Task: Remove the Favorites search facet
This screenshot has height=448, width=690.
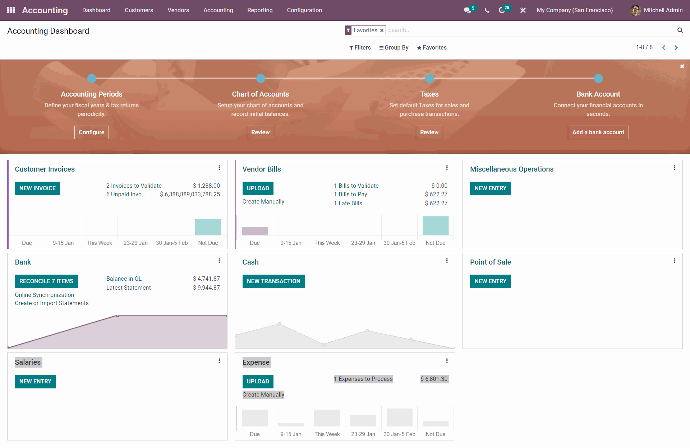Action: tap(382, 30)
